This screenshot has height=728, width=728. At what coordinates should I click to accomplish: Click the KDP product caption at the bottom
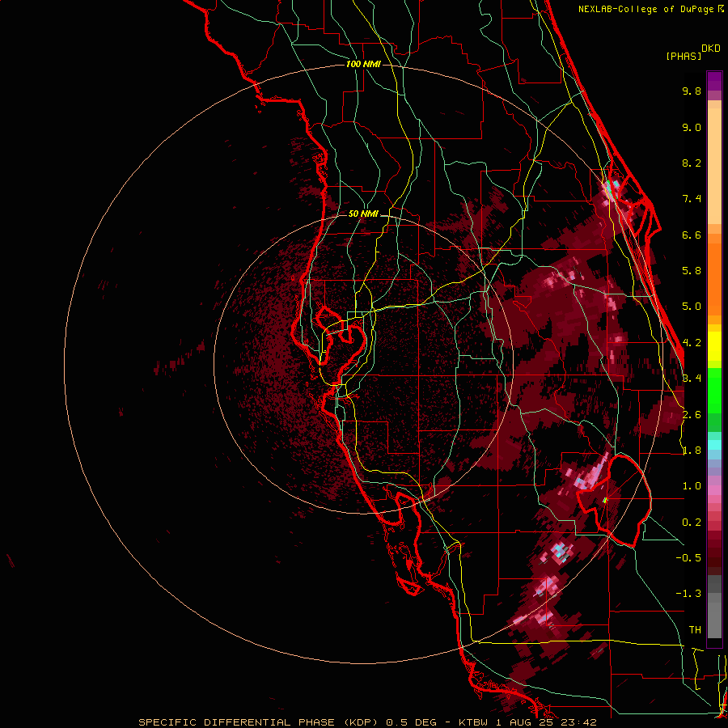pyautogui.click(x=367, y=722)
